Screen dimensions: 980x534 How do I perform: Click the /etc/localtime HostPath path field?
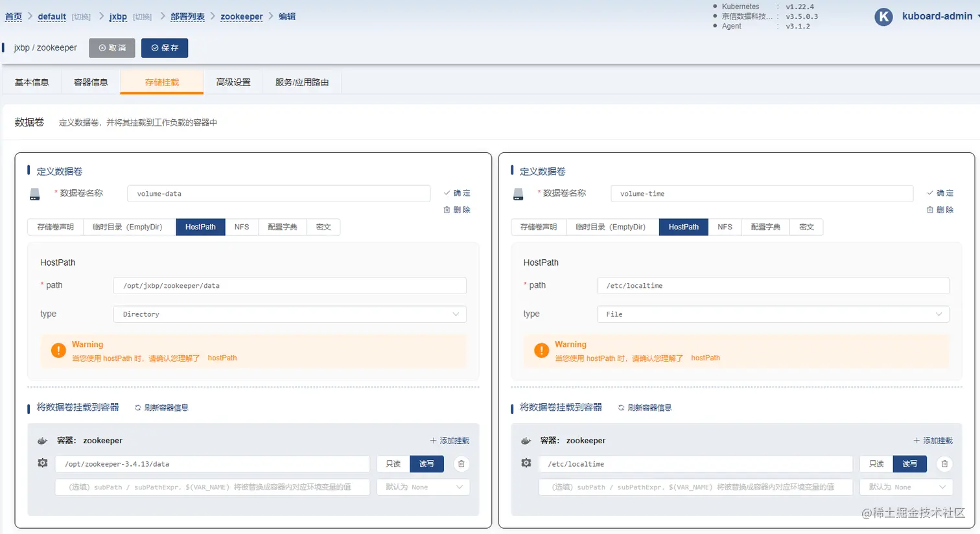pos(773,286)
